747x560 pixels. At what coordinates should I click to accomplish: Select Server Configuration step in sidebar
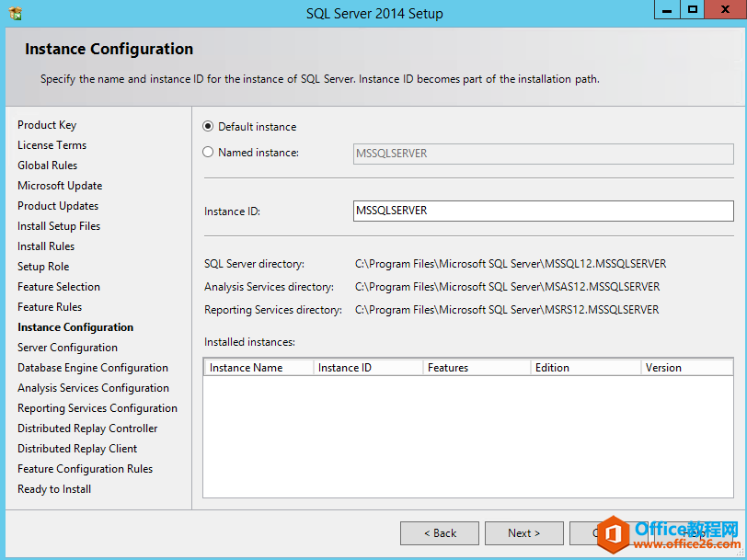coord(67,348)
